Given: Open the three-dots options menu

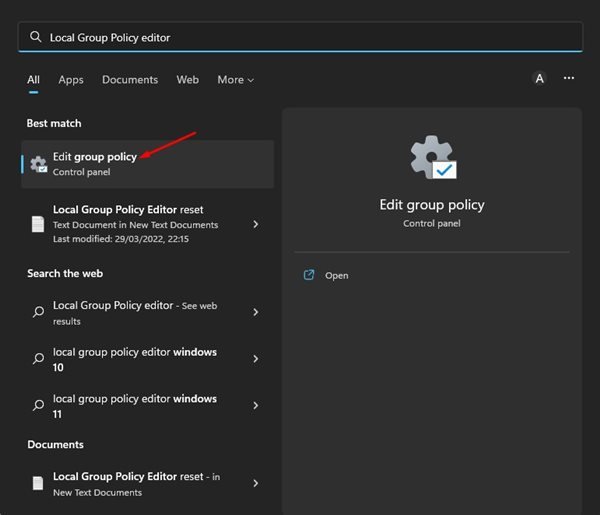Looking at the screenshot, I should [x=569, y=78].
